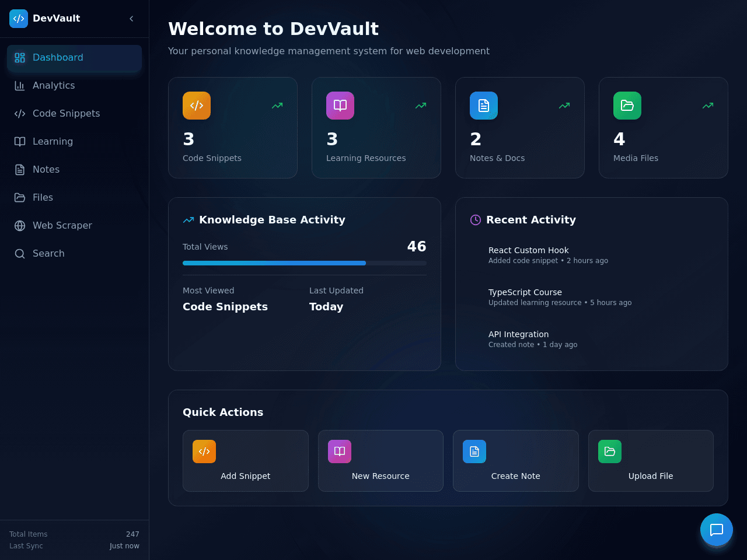Image resolution: width=747 pixels, height=560 pixels.
Task: Click the Analytics bar chart icon
Action: [20, 86]
